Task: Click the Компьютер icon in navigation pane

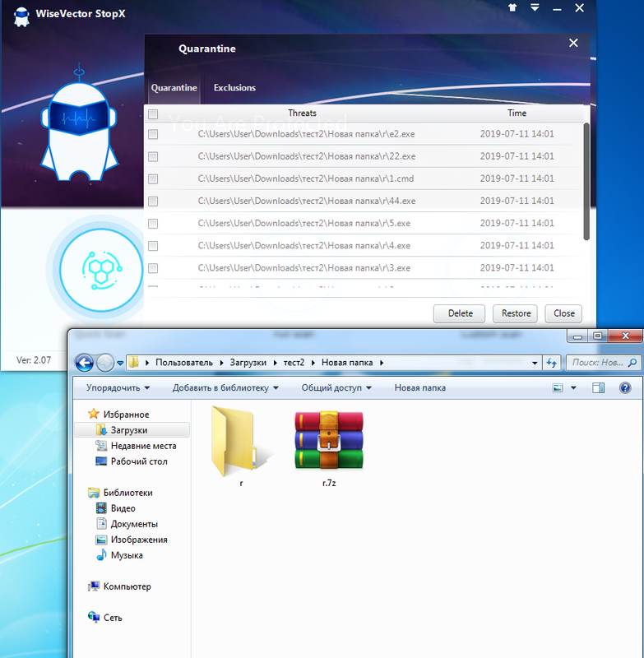Action: coord(94,586)
